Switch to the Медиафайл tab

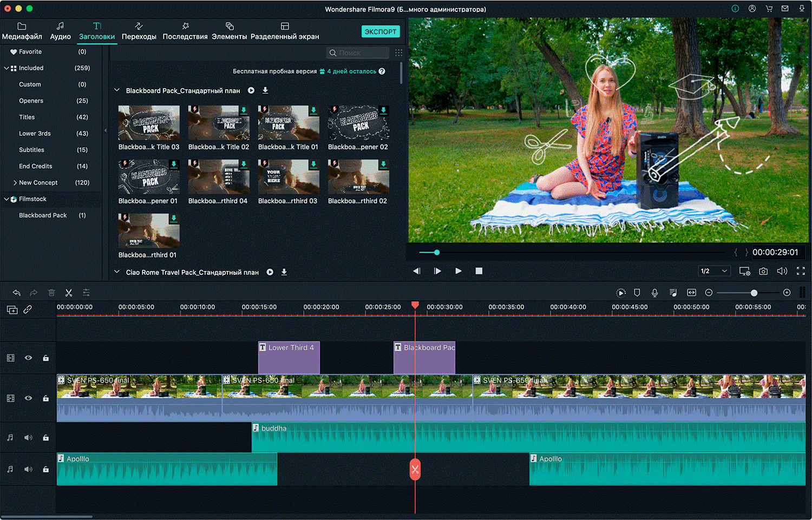click(x=22, y=31)
